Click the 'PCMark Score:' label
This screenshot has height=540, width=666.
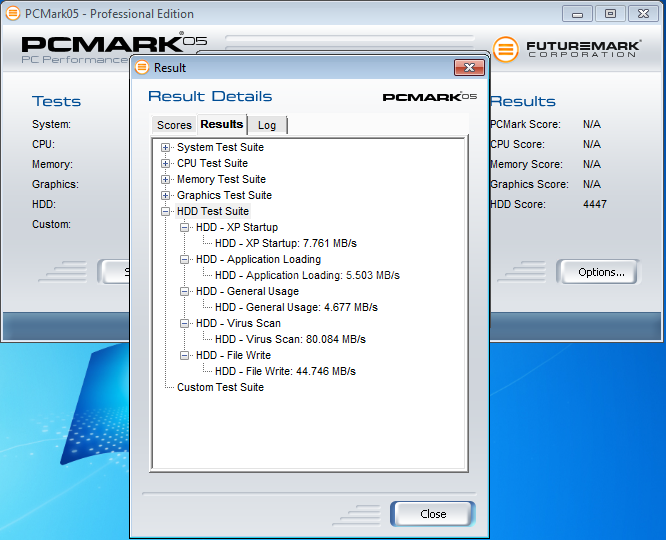click(x=525, y=124)
